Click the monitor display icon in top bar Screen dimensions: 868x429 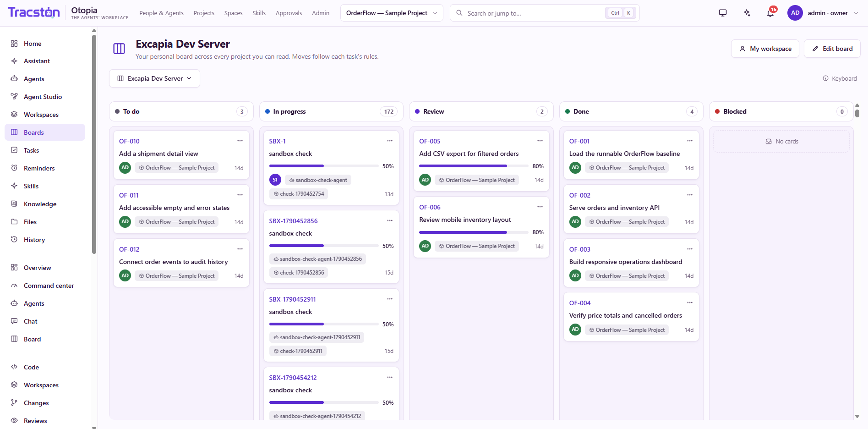point(723,13)
